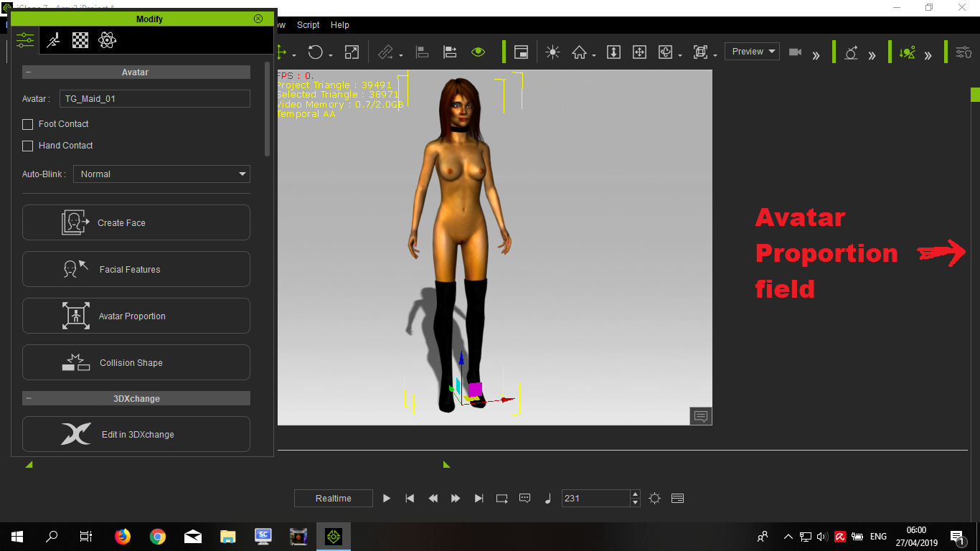Open the Auto-Blink dropdown
This screenshot has height=551, width=980.
coord(161,174)
